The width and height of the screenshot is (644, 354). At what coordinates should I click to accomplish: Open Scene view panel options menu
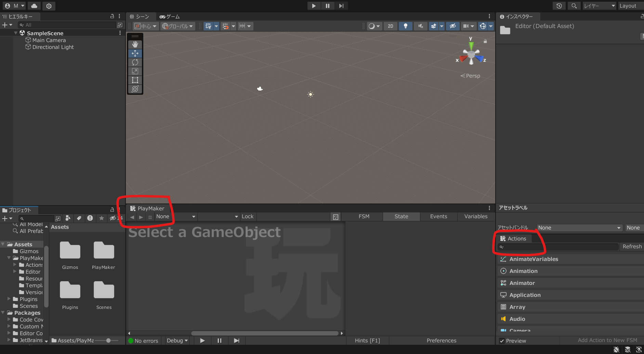[x=489, y=16]
